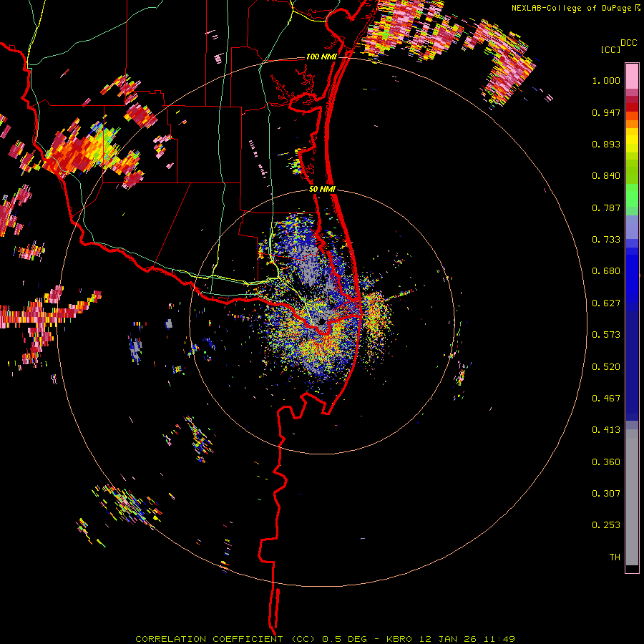The height and width of the screenshot is (644, 644).
Task: Click the 50 NMI range ring label
Action: 322,190
